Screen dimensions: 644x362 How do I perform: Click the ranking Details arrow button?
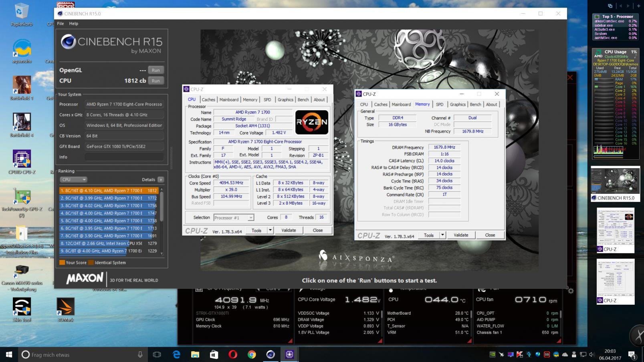tap(161, 179)
